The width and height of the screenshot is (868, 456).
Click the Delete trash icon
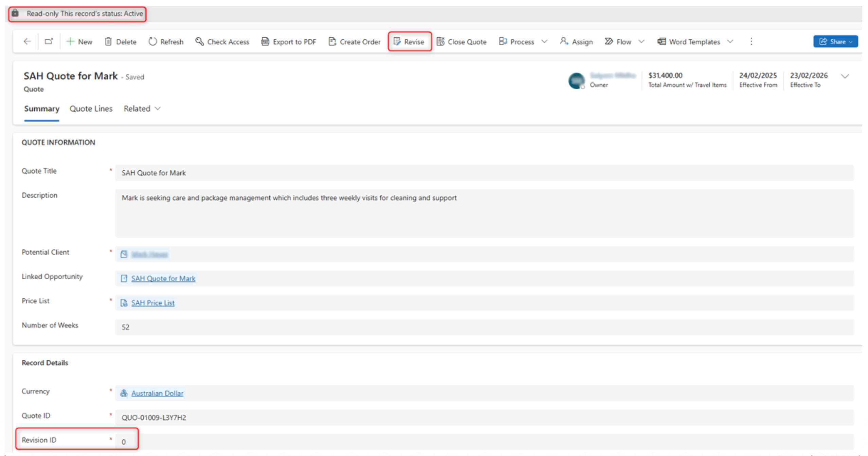click(x=108, y=41)
